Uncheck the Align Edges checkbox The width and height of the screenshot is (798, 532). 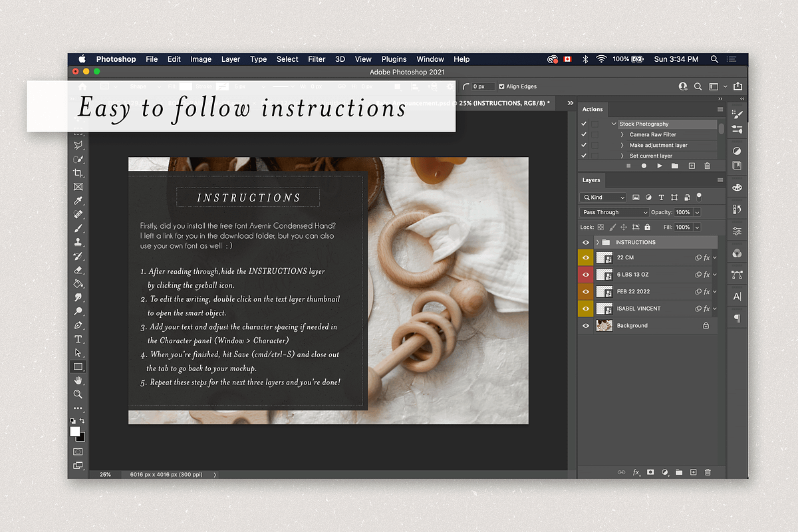501,86
